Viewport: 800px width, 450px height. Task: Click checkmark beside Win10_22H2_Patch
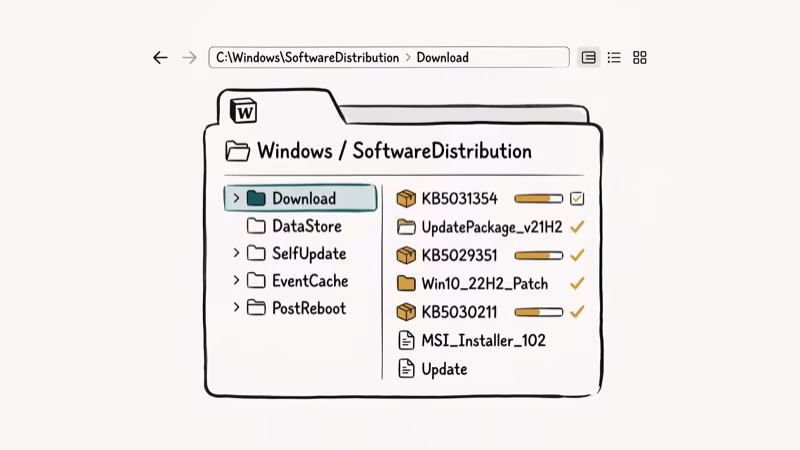(x=577, y=283)
